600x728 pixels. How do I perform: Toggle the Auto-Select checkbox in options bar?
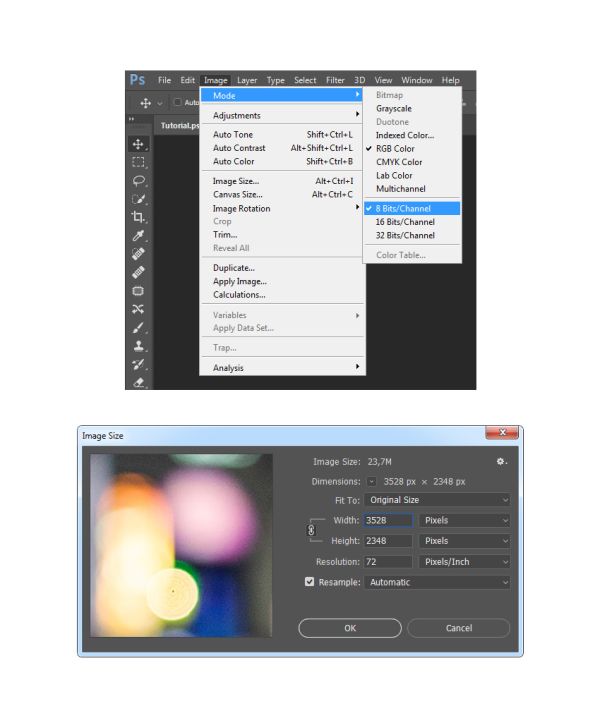point(177,102)
